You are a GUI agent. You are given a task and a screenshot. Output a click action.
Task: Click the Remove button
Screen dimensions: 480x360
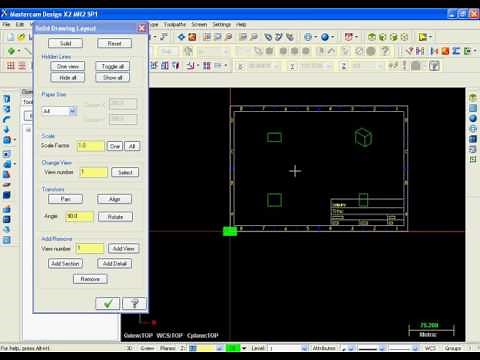[x=90, y=279]
